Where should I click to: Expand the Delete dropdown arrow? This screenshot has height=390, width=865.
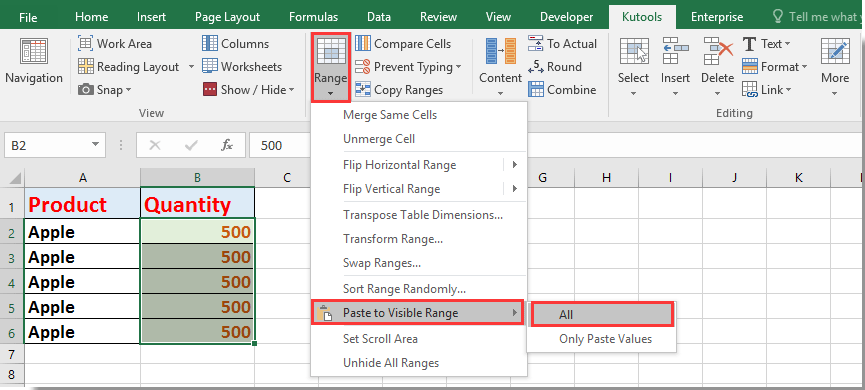(718, 93)
